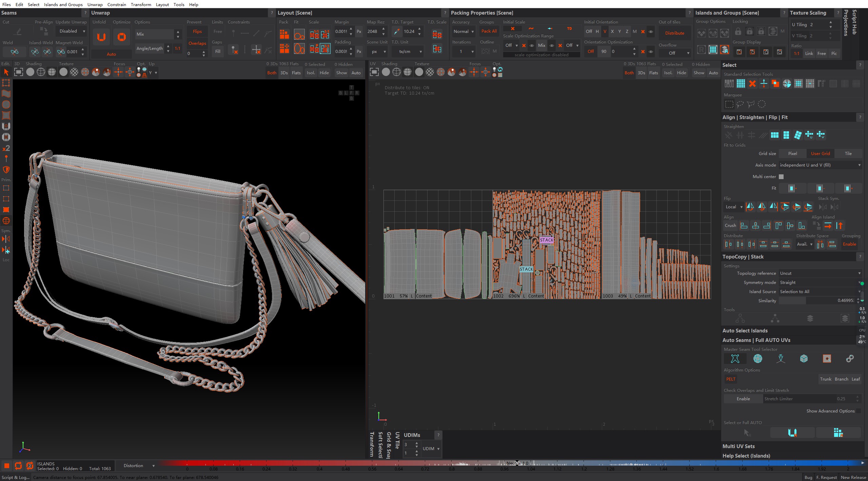Open the Update Unwrap Disabled dropdown
This screenshot has height=481, width=868.
[x=72, y=31]
